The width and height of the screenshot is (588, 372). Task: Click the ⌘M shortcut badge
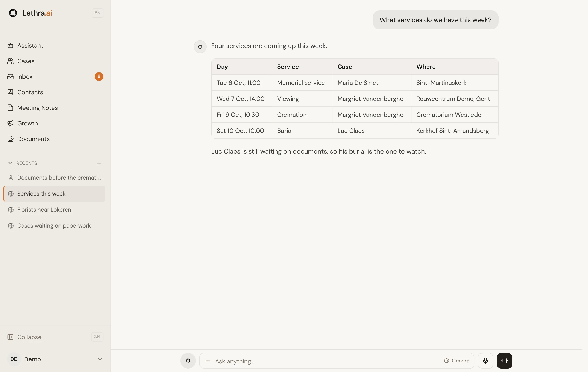[x=97, y=337]
